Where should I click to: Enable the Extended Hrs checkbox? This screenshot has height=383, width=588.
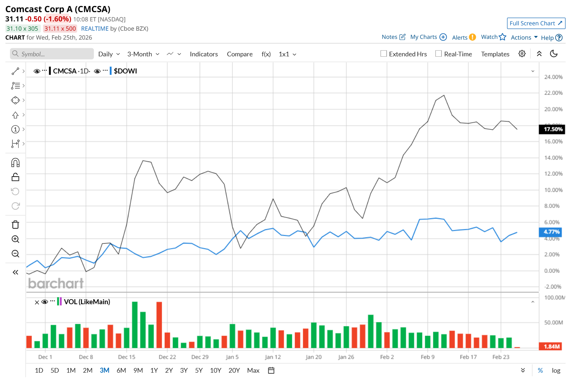384,53
